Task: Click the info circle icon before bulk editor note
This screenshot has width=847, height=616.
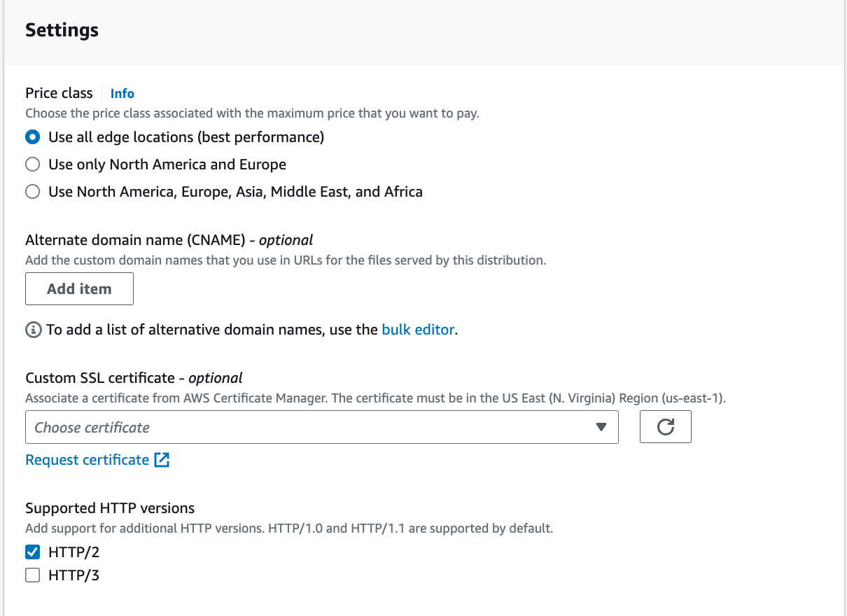Action: click(33, 330)
